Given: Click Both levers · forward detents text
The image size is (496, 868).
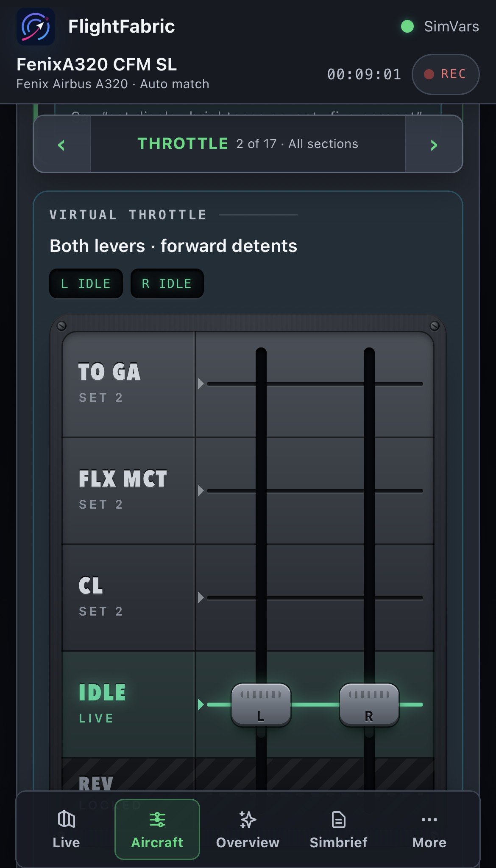Looking at the screenshot, I should pos(173,246).
